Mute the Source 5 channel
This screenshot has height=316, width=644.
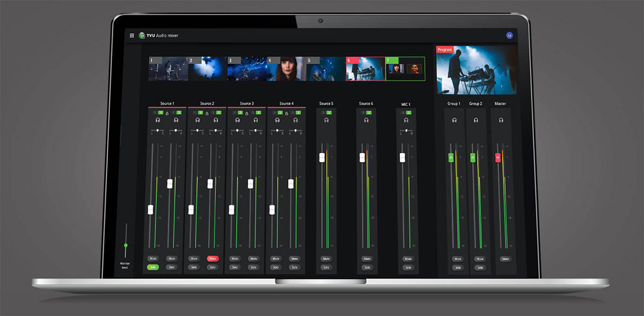click(x=326, y=259)
